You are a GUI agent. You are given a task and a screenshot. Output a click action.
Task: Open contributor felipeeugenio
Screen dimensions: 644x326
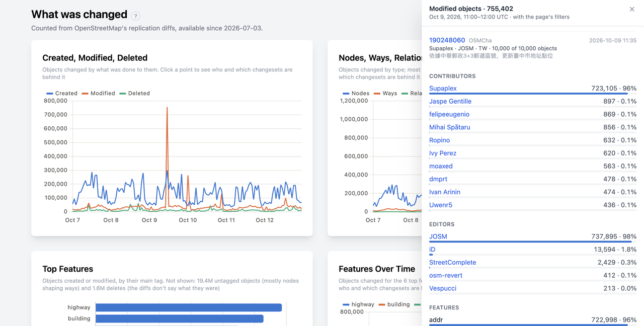click(449, 114)
